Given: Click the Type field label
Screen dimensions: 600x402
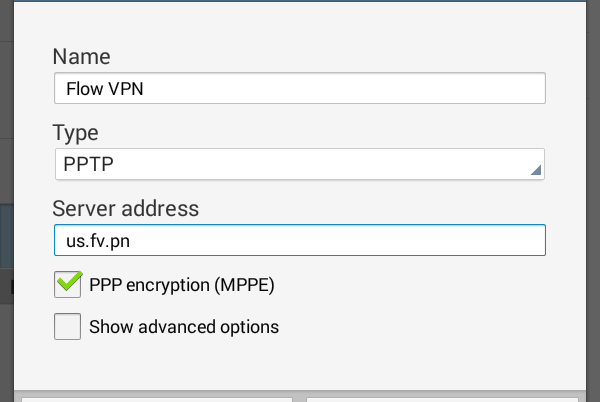Looking at the screenshot, I should click(75, 133).
